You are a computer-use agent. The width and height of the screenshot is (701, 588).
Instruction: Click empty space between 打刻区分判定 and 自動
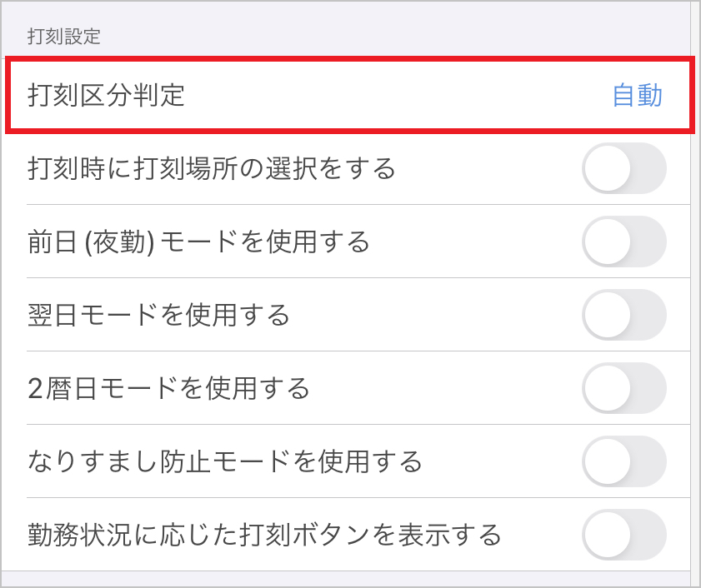[400, 96]
